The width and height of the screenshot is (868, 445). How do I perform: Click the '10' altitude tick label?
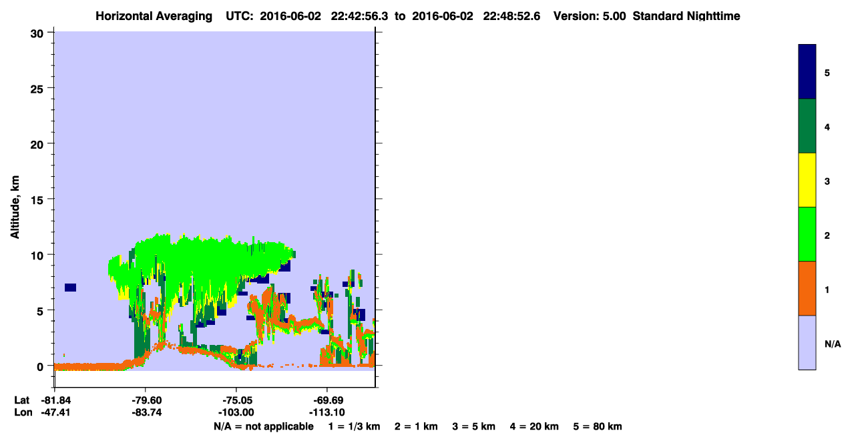click(x=39, y=255)
